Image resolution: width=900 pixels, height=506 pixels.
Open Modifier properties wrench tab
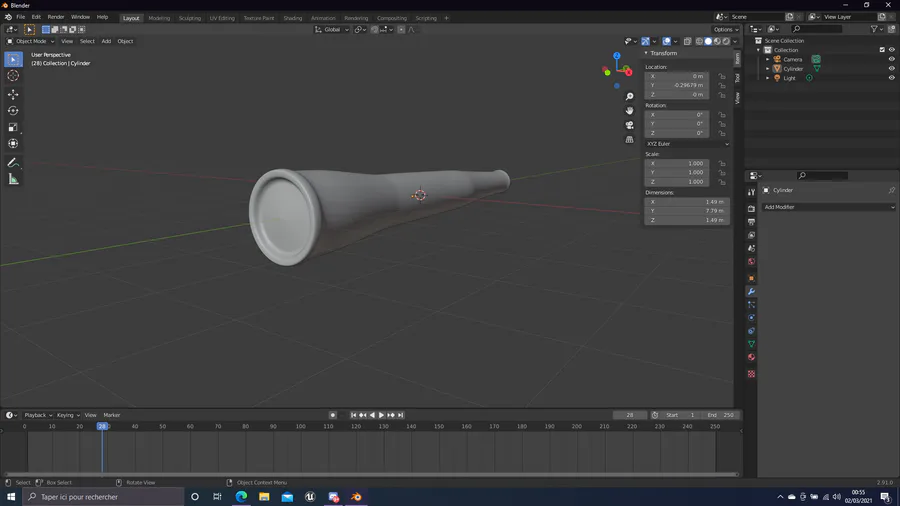click(x=751, y=291)
